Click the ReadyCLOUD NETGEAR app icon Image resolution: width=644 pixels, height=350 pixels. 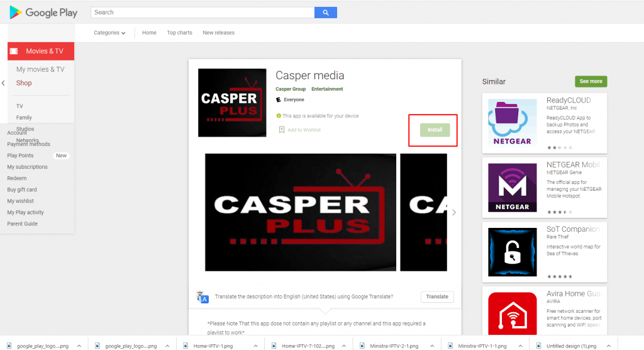pos(512,123)
